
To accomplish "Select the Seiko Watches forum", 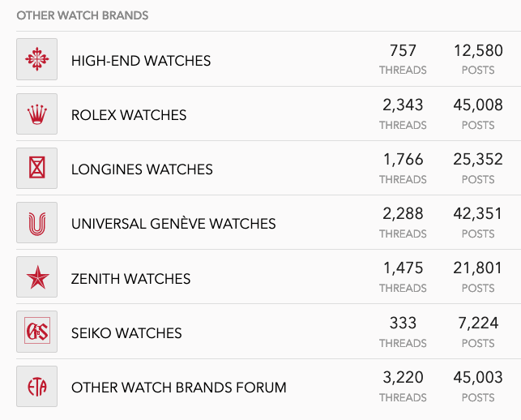I will click(126, 333).
